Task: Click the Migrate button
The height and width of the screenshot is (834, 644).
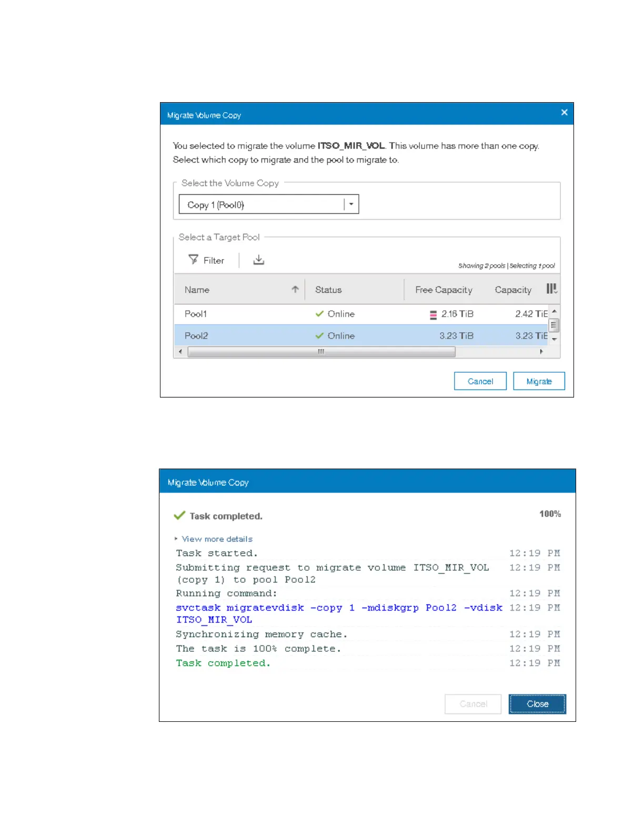Action: pos(539,381)
